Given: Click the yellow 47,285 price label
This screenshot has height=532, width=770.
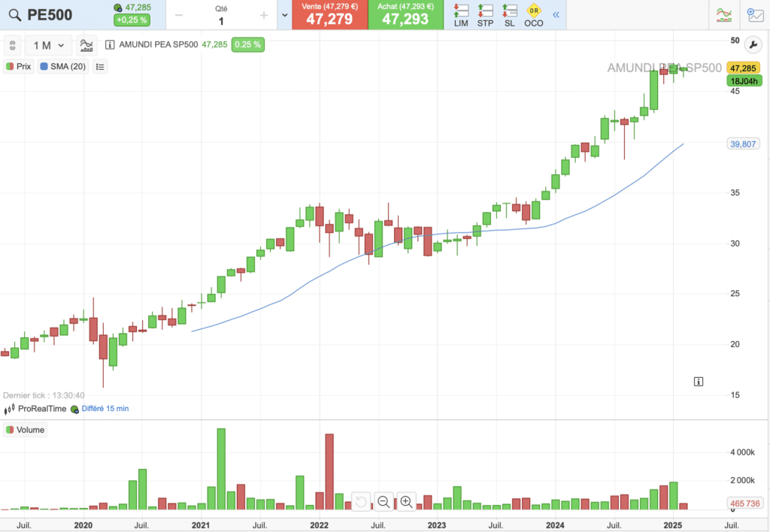Looking at the screenshot, I should (x=743, y=68).
